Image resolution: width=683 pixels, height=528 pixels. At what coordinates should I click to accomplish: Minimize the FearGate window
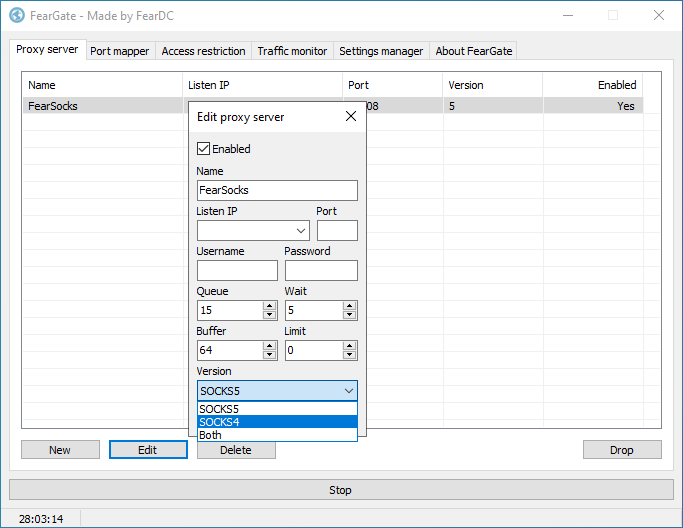[x=568, y=15]
